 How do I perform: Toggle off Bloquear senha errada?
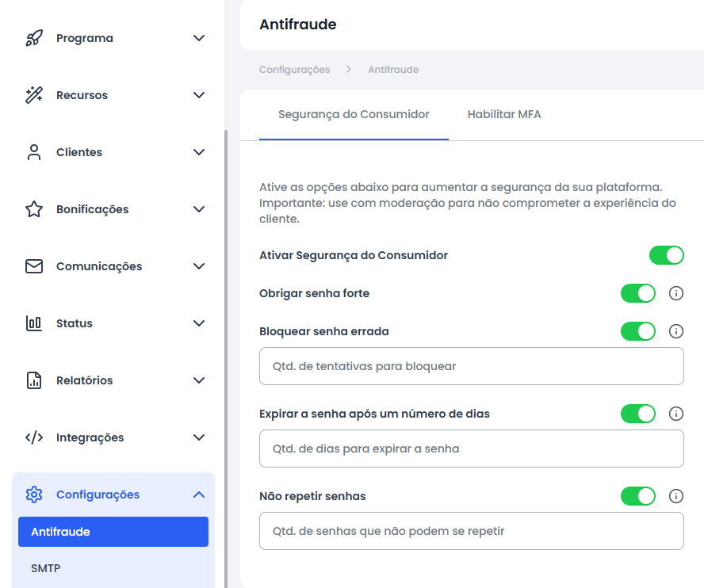pos(638,331)
